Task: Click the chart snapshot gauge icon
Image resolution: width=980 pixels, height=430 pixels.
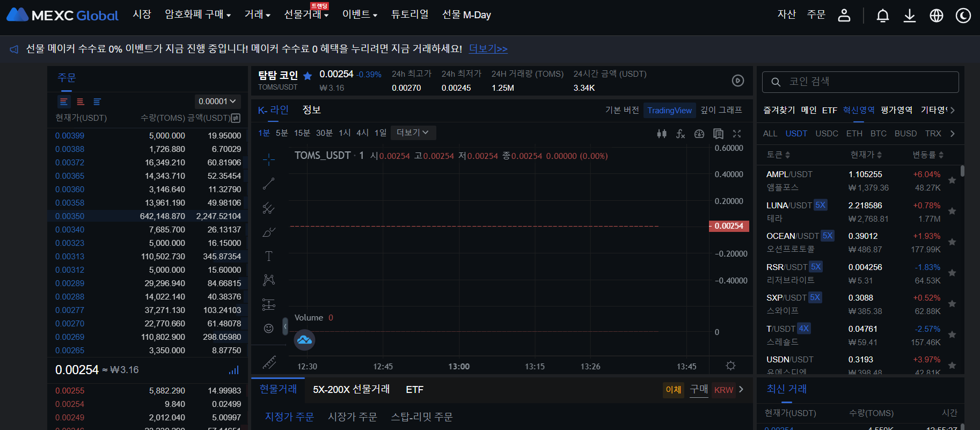Action: [x=699, y=134]
